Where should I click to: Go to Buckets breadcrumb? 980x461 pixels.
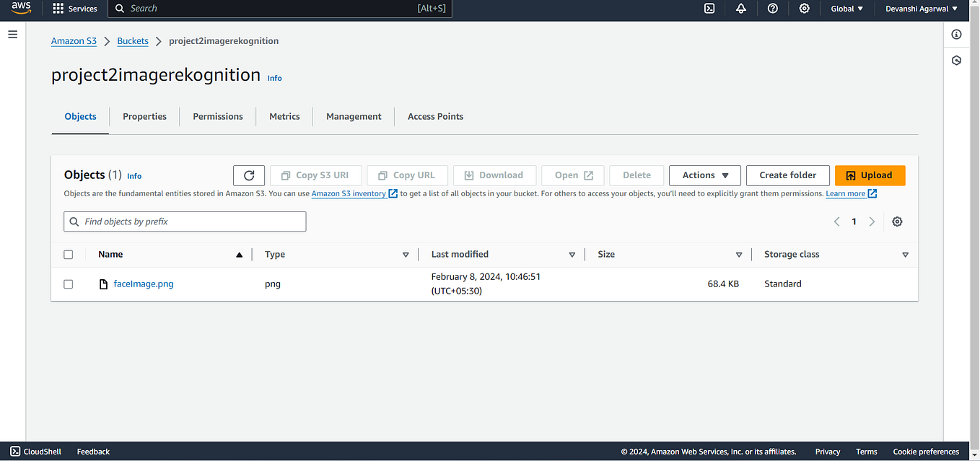133,41
